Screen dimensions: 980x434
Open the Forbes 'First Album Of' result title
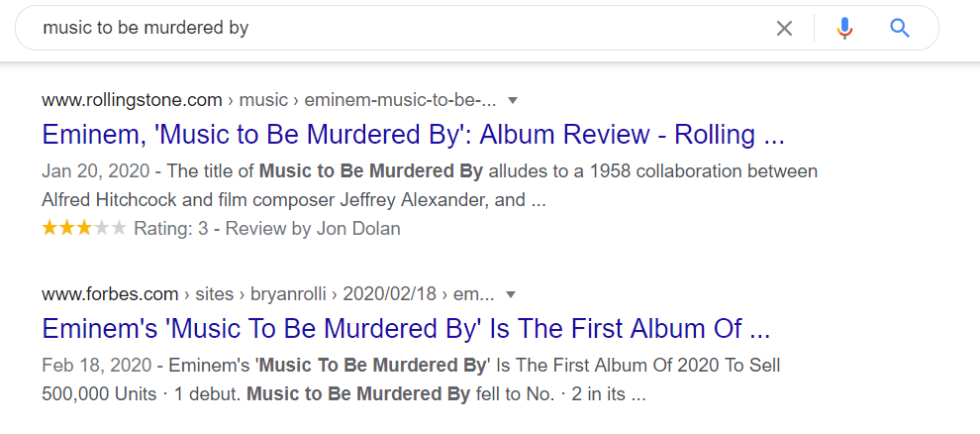pos(406,329)
